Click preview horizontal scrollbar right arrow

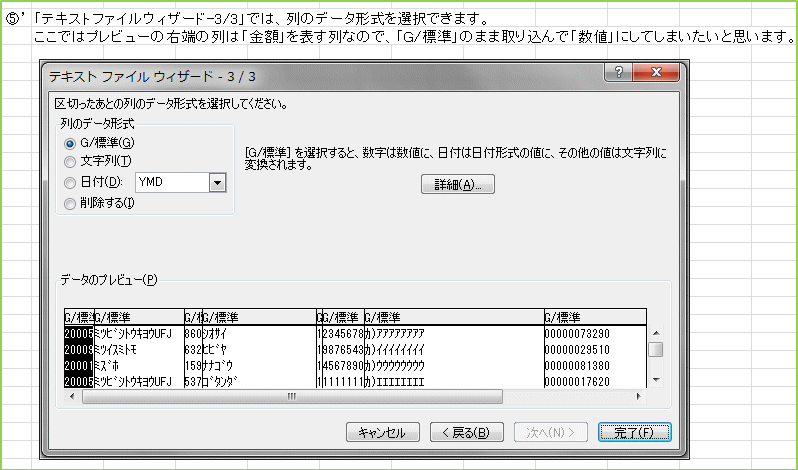coord(639,396)
